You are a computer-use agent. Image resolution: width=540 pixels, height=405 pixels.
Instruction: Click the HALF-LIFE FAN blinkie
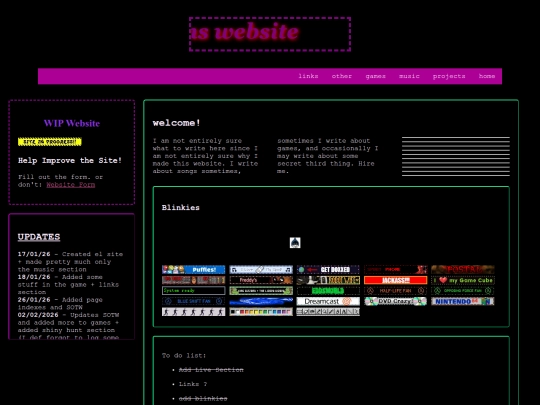(396, 291)
